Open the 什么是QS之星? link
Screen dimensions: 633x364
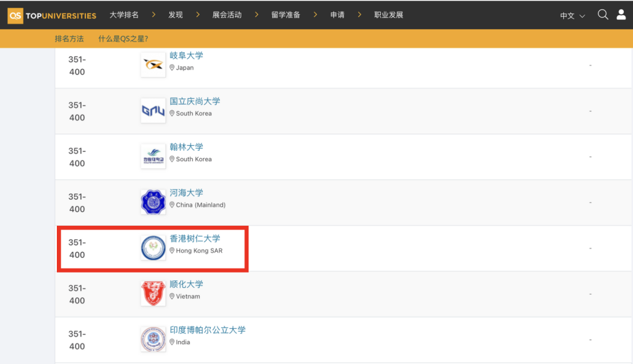click(123, 39)
